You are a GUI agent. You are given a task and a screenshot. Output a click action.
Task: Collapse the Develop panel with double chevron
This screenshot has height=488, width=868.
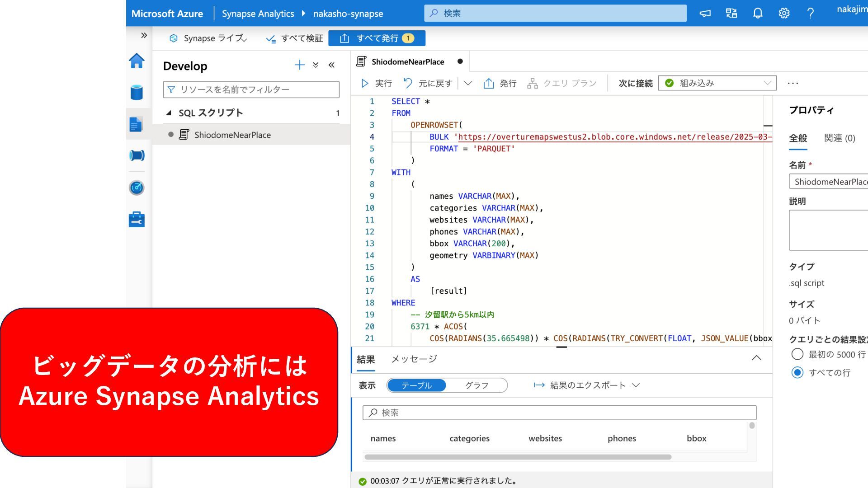331,65
